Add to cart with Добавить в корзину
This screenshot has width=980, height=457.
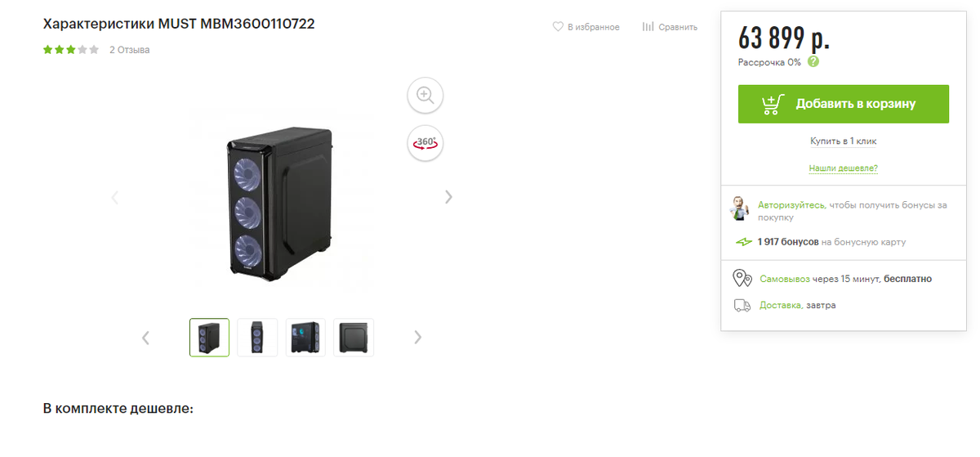(x=844, y=104)
